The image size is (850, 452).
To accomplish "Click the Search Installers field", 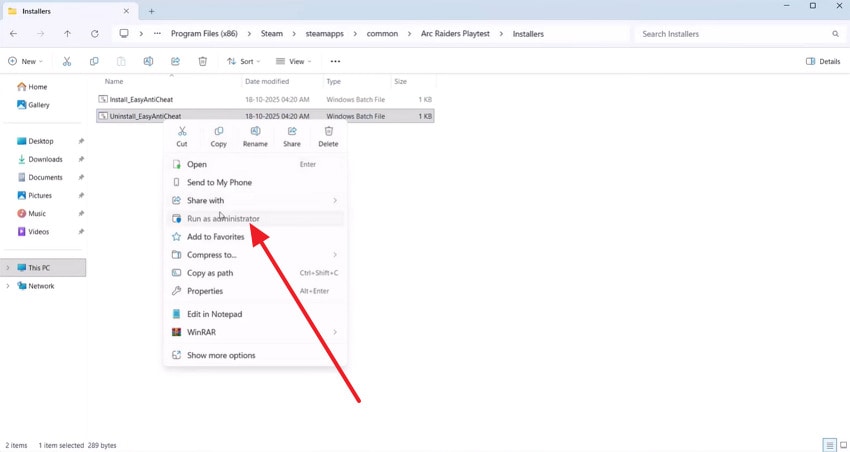I will (x=738, y=34).
